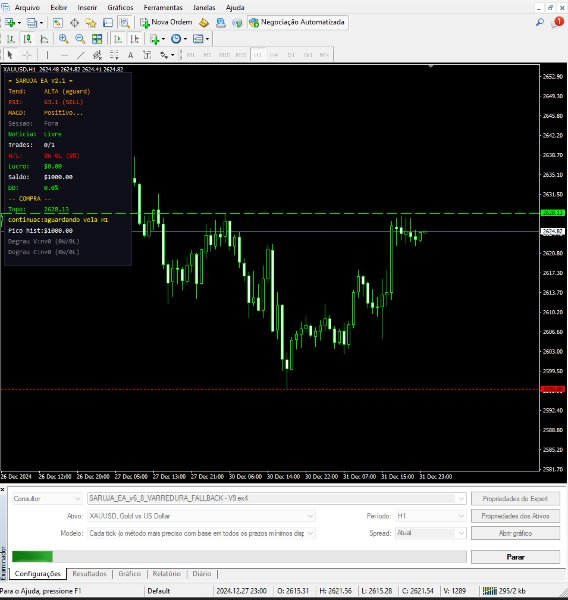Viewport: 568px width, 600px height.
Task: Click the connection status bars icon
Action: point(490,591)
